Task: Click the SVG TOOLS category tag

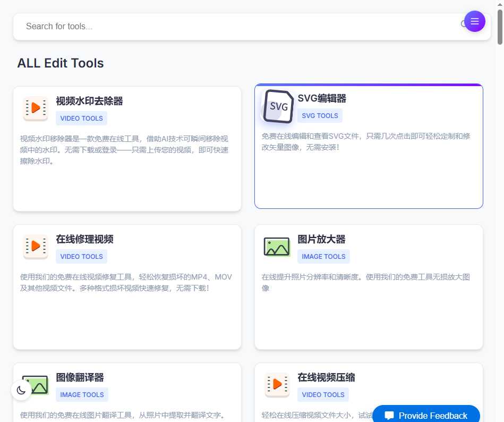Action: tap(320, 115)
